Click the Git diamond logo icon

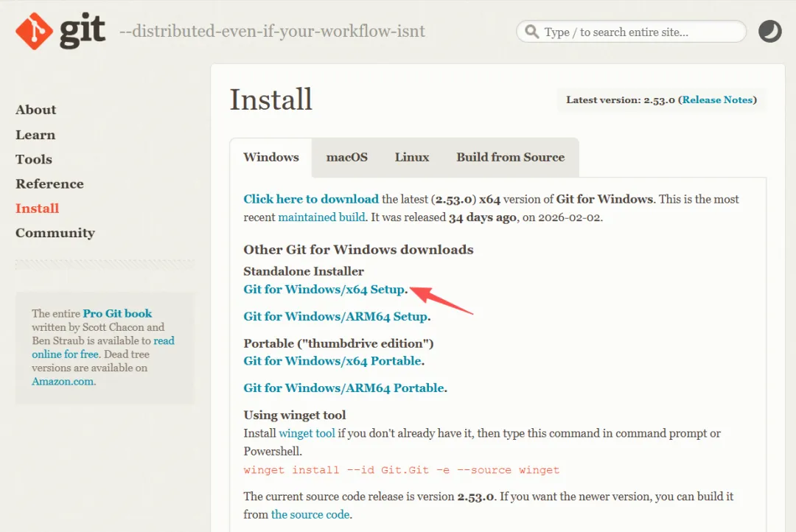coord(34,31)
